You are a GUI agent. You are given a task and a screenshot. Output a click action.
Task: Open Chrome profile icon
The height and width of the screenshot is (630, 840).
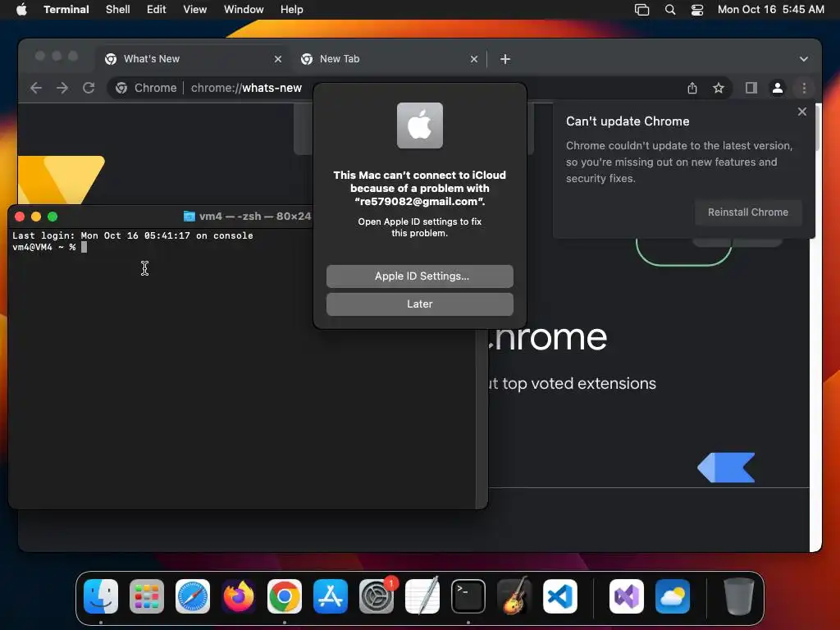pyautogui.click(x=778, y=88)
